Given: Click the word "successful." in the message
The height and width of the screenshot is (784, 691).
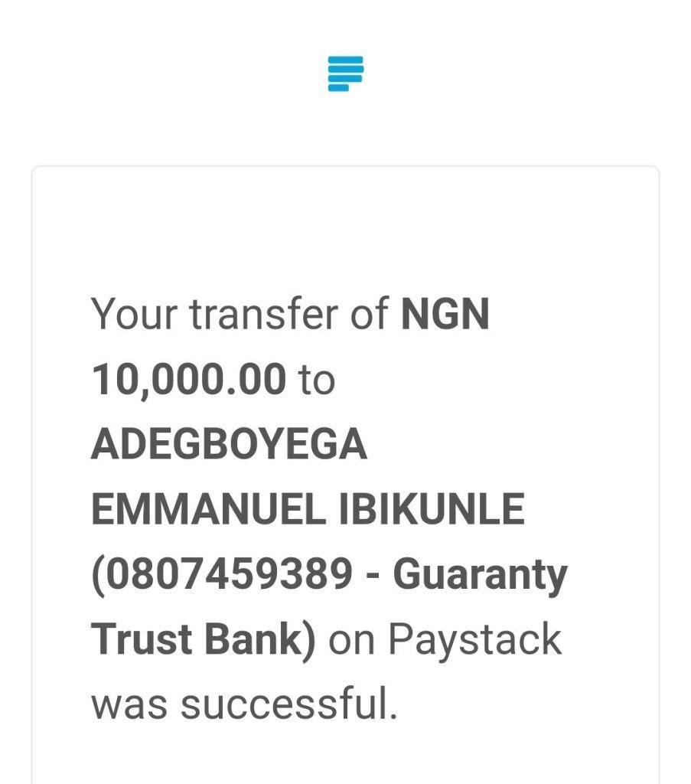Looking at the screenshot, I should [x=289, y=704].
